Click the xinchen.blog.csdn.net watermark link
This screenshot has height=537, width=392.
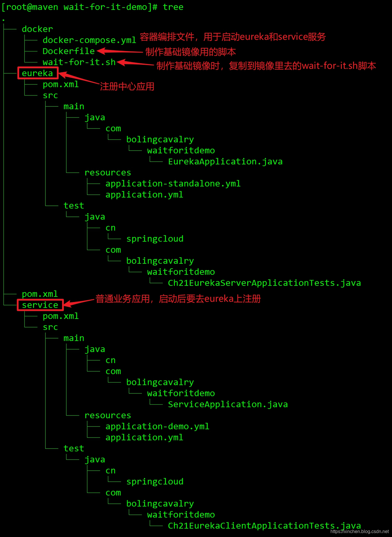(360, 531)
